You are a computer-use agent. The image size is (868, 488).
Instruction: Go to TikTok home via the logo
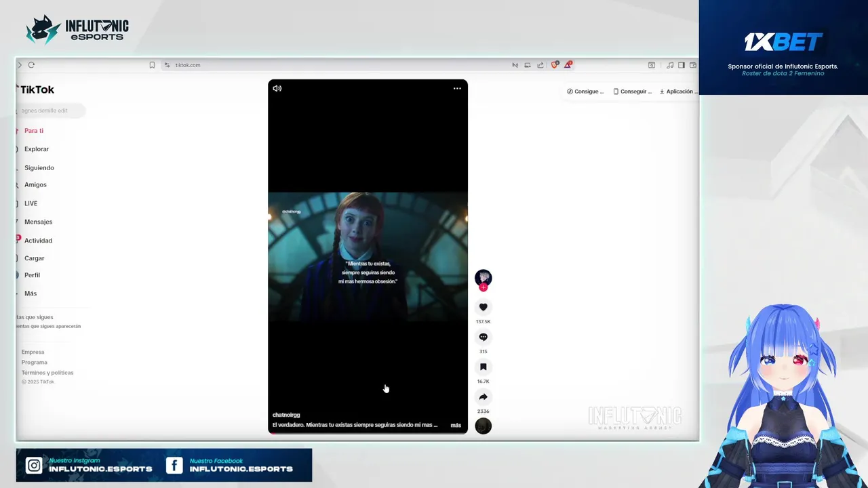point(35,89)
